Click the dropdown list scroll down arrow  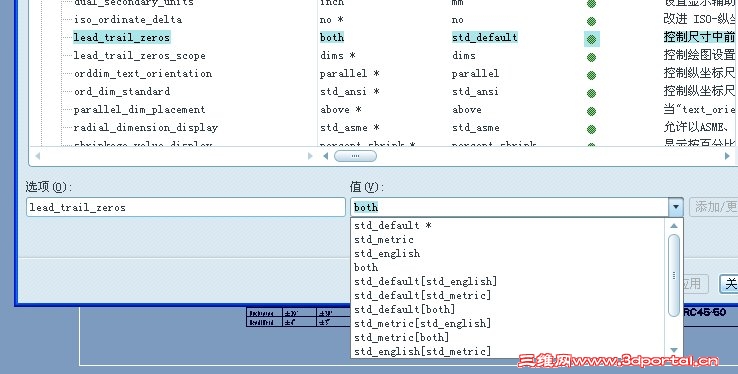[x=674, y=350]
